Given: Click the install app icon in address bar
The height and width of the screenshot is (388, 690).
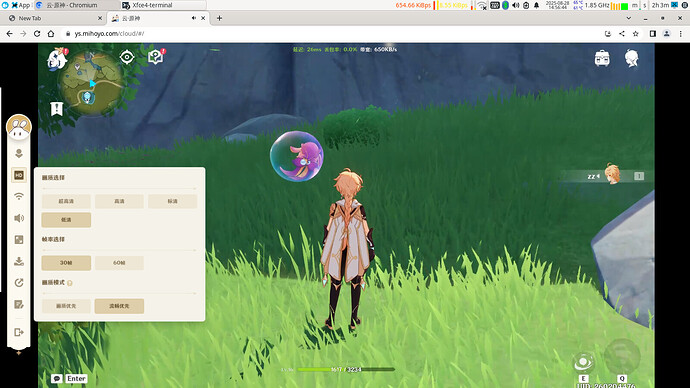Looking at the screenshot, I should pyautogui.click(x=608, y=33).
